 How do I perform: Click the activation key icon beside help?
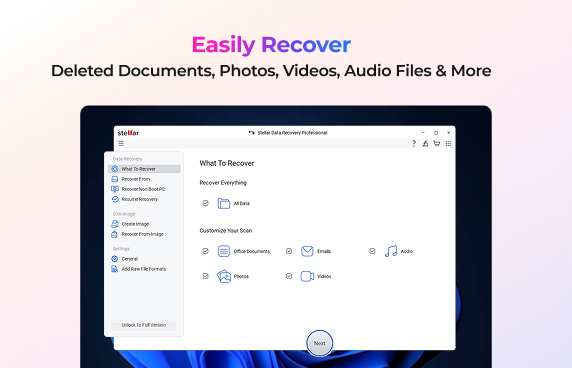[x=425, y=143]
